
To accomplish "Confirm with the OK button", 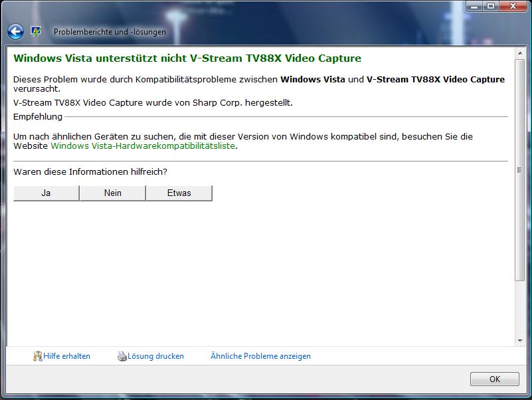I will pos(495,379).
